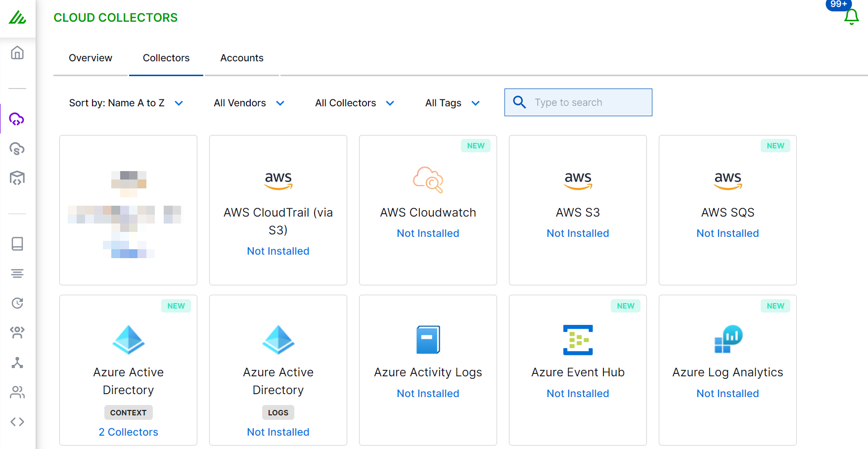868x449 pixels.
Task: Click the NEW badge on Azure Log Analytics
Action: [776, 306]
